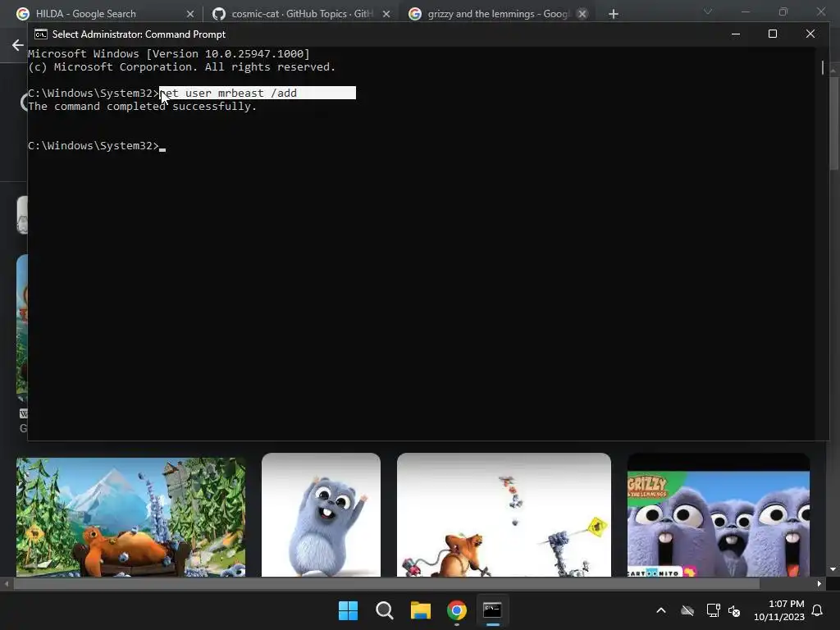The width and height of the screenshot is (840, 630).
Task: Show hidden system tray icons
Action: (x=661, y=610)
